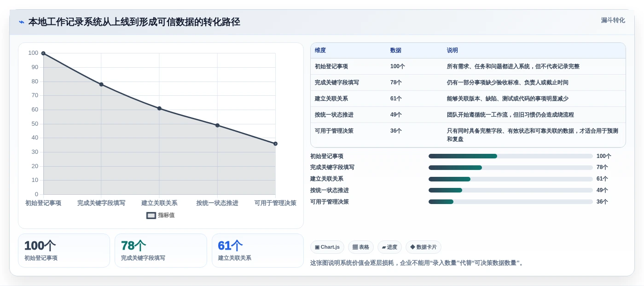Screen dimensions: 644x286
Task: Click the footer note starting 这张图说明系统价值
Action: [418, 263]
